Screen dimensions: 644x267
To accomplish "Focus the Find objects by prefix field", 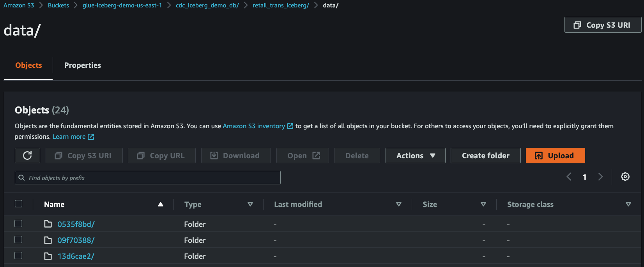I will coord(148,178).
